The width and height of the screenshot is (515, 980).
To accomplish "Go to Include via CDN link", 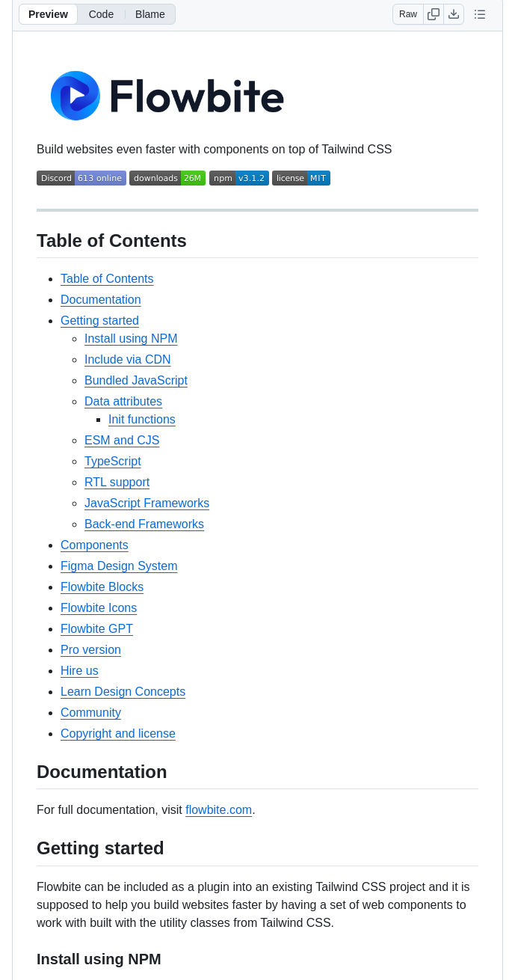I will (x=128, y=359).
